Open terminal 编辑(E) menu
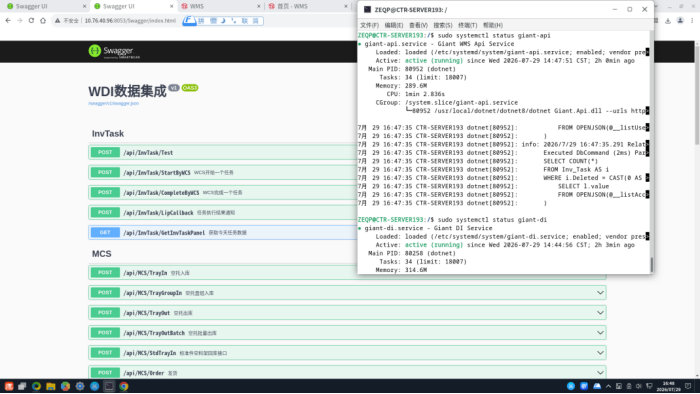Screen dimensions: 700x394 coord(394,25)
